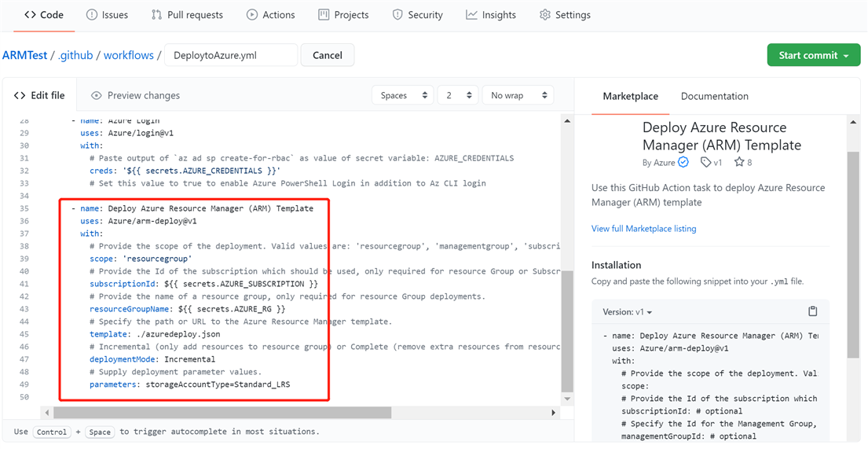The width and height of the screenshot is (868, 449).
Task: Click the Actions play icon
Action: click(x=252, y=15)
